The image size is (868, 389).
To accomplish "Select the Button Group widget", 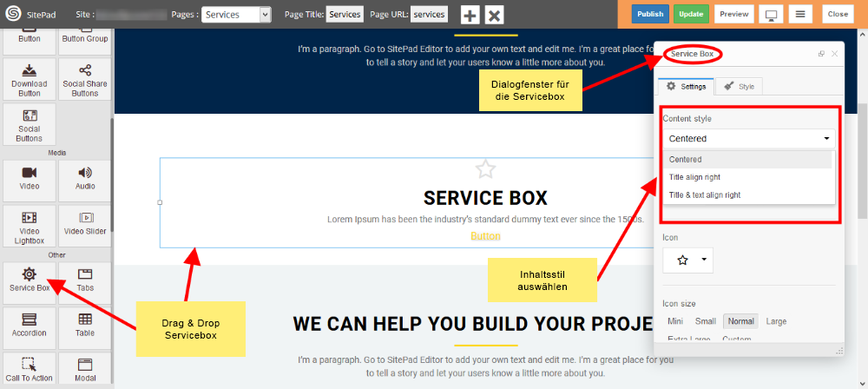I will 85,42.
